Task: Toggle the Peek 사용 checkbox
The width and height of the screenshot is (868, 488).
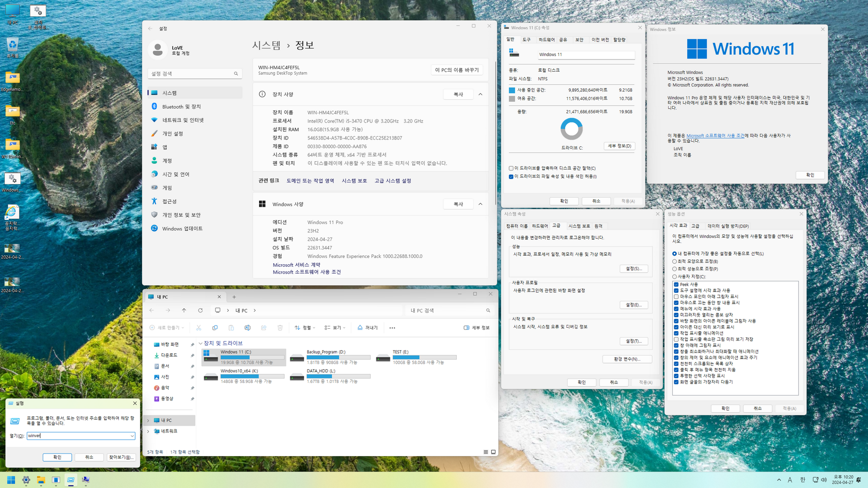Action: (676, 285)
